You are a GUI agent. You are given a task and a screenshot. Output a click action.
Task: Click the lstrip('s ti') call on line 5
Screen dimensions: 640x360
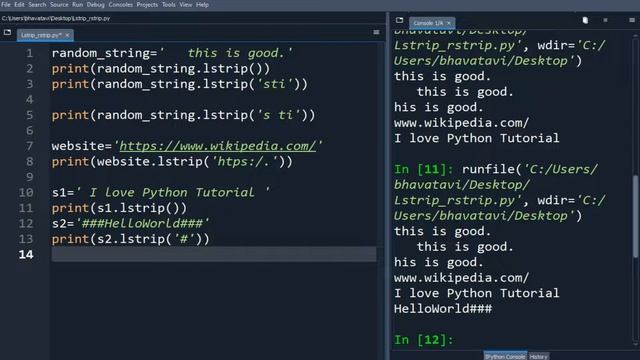(259, 115)
